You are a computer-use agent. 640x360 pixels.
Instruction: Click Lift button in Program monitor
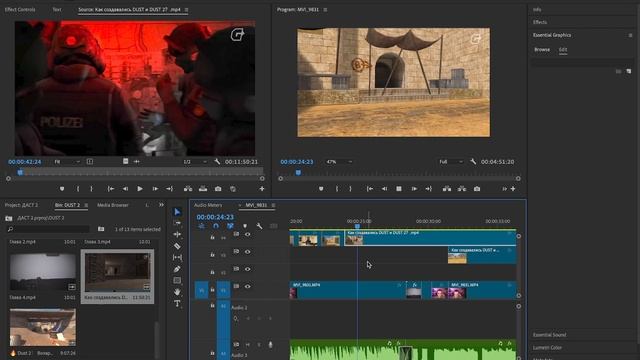click(447, 189)
